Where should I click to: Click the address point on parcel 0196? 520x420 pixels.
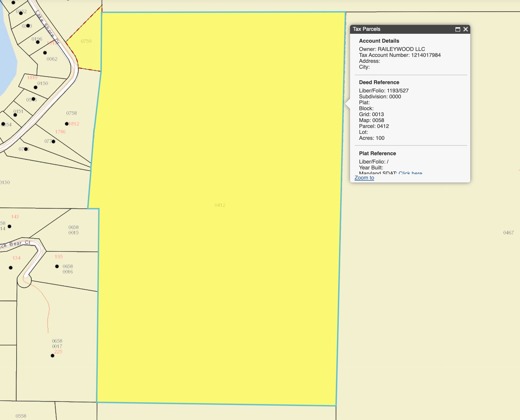pos(38,42)
